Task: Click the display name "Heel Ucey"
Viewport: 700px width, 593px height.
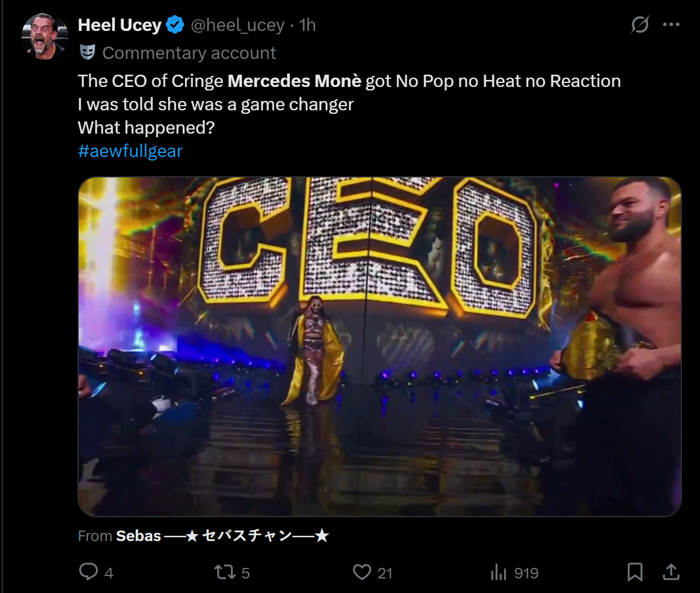Action: tap(120, 25)
